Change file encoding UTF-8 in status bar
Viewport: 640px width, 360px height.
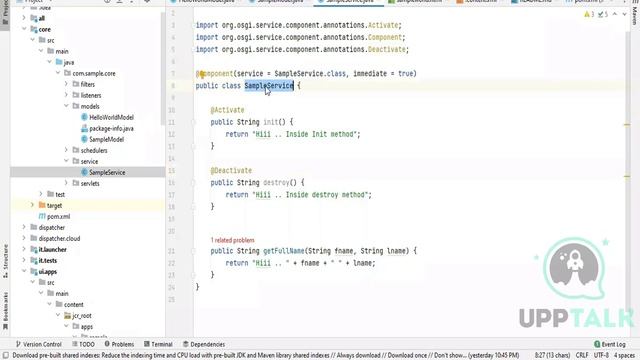click(x=601, y=355)
